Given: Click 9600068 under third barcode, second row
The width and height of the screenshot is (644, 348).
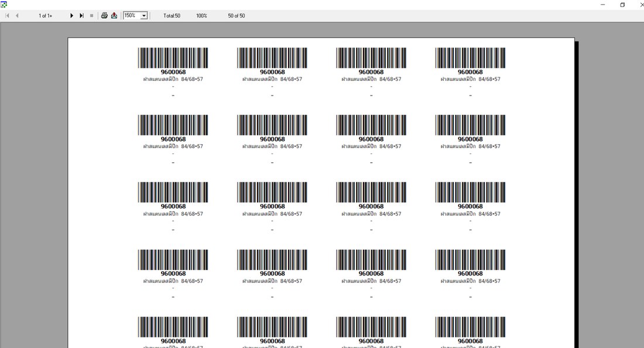Looking at the screenshot, I should (x=371, y=139).
